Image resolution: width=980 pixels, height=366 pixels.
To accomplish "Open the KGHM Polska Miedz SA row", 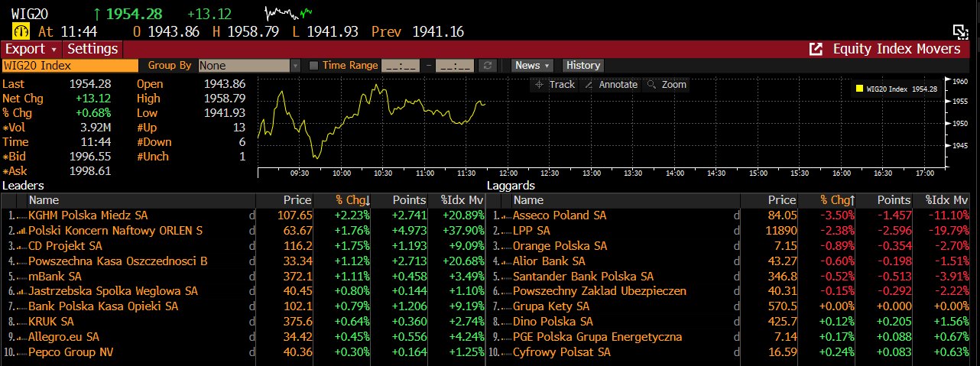I will [x=243, y=215].
